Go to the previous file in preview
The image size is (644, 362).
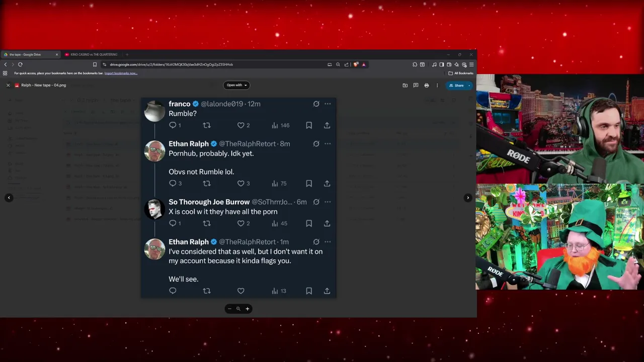click(x=9, y=198)
